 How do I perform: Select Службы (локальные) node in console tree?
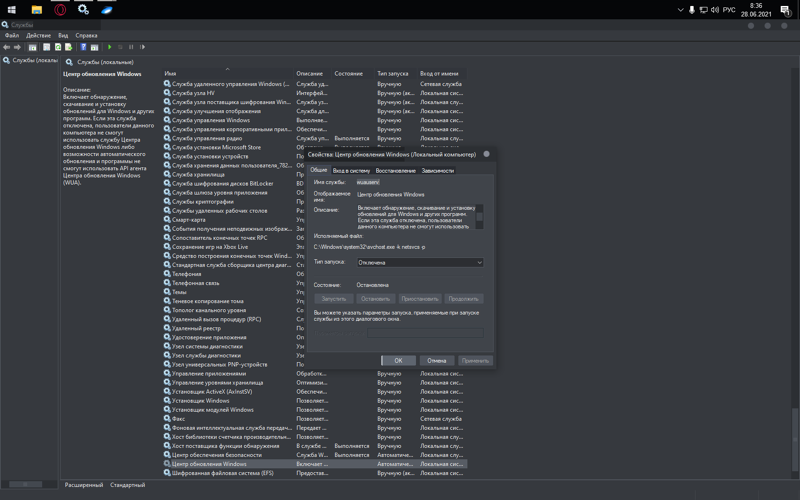tap(31, 60)
